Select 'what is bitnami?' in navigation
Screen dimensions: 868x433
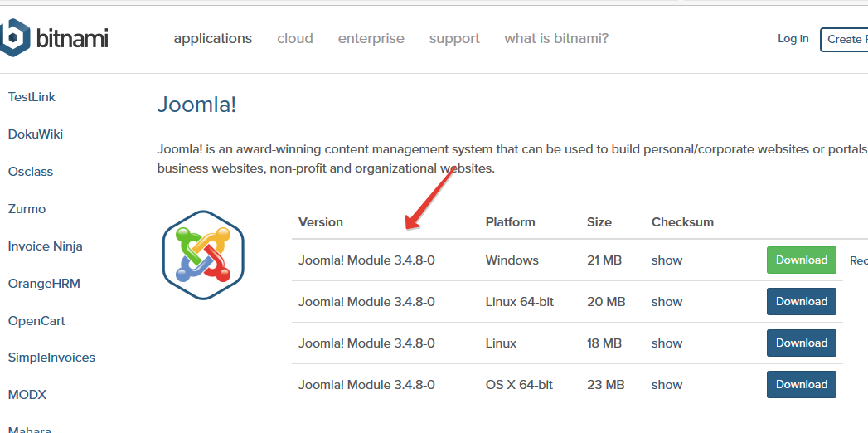[556, 38]
